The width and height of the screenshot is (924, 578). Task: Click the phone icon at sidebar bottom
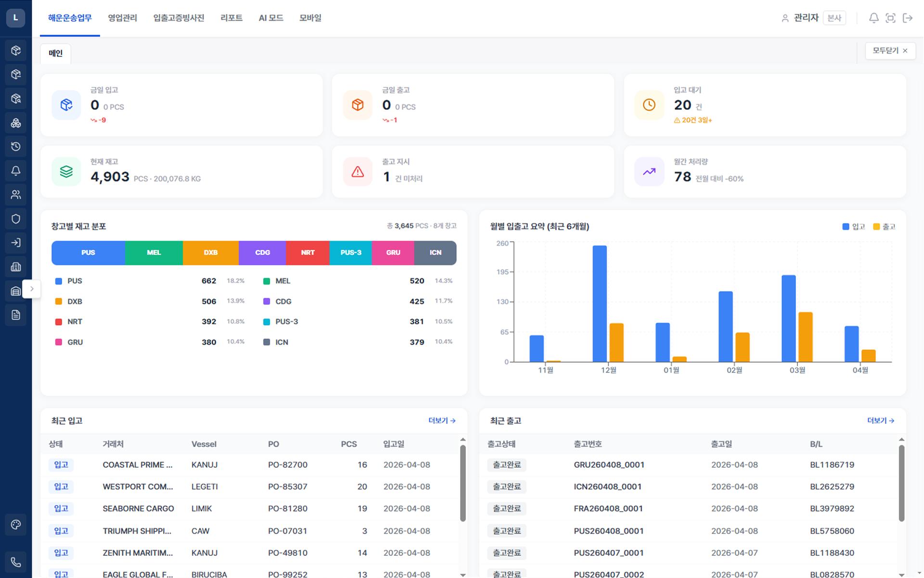[x=16, y=562]
